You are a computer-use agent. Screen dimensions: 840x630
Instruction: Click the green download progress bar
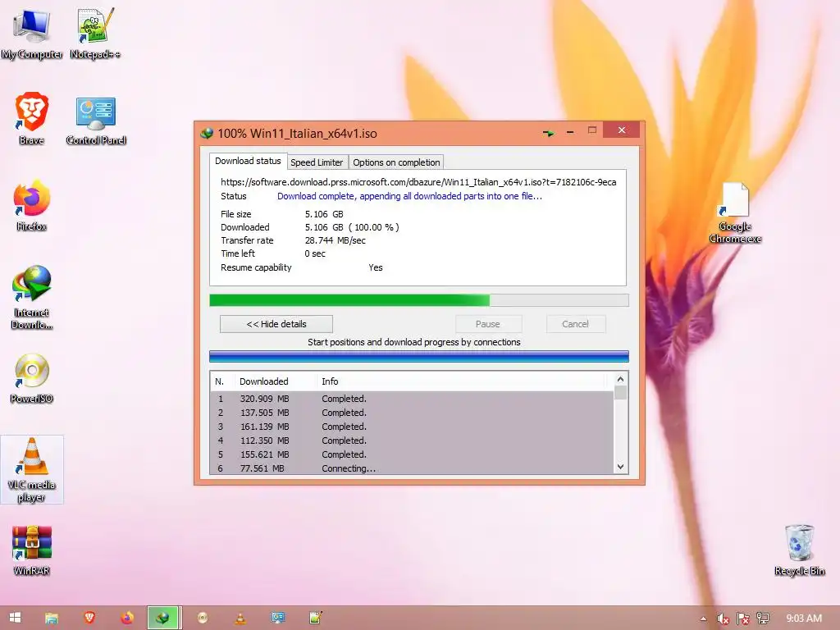pos(419,300)
